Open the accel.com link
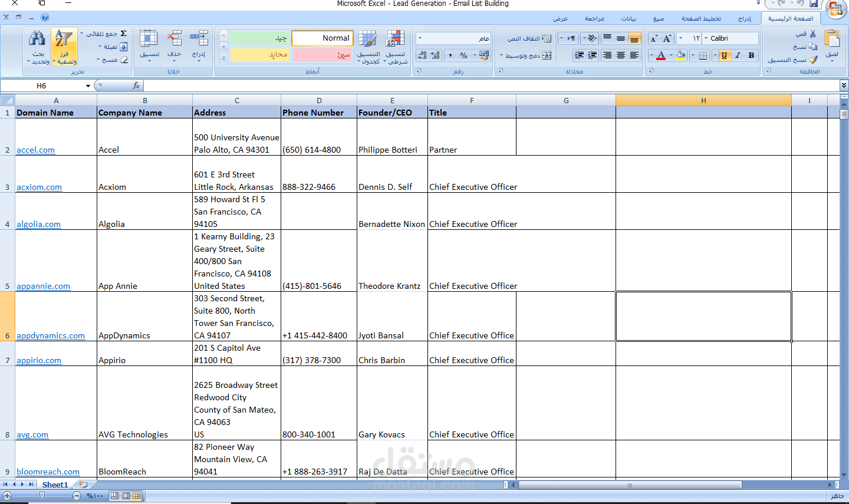Viewport: 849px width, 504px height. tap(35, 150)
